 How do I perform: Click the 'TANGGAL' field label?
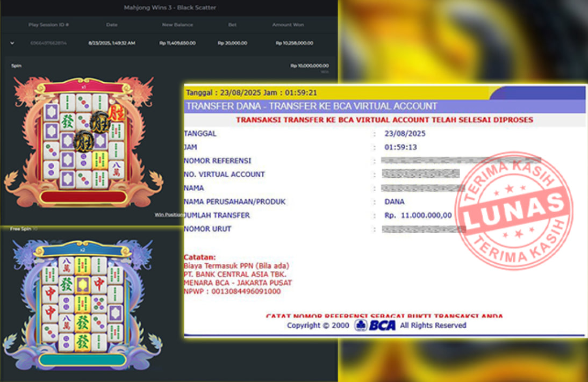(x=200, y=133)
